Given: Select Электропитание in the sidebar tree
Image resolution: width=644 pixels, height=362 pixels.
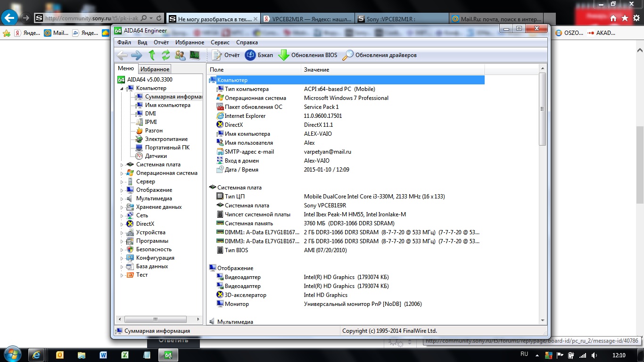Looking at the screenshot, I should click(166, 139).
